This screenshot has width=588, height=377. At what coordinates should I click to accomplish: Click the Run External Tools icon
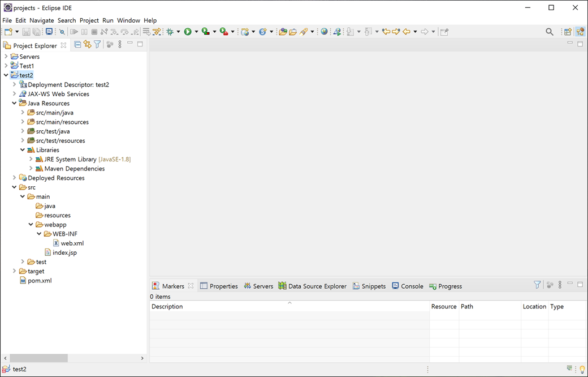pyautogui.click(x=224, y=32)
